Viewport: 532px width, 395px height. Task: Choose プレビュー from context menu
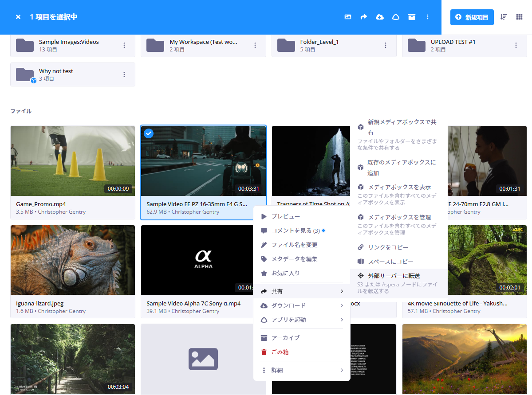[302, 216]
